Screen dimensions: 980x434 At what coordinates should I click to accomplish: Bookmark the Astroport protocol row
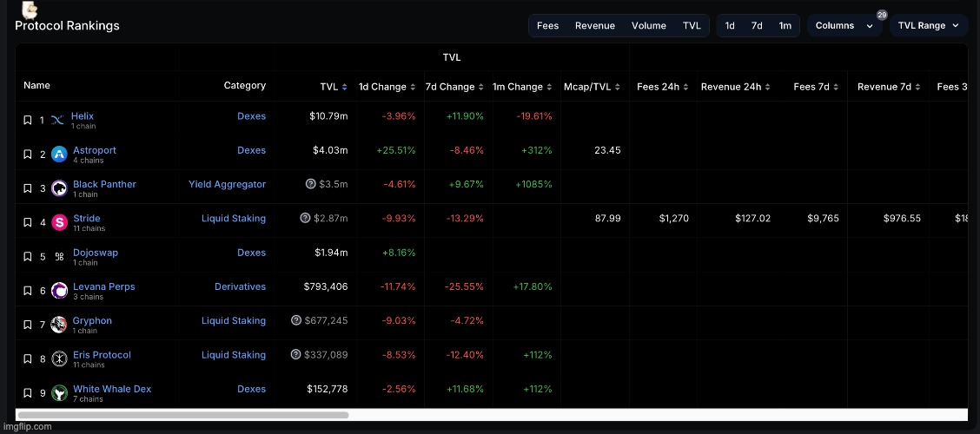[28, 155]
